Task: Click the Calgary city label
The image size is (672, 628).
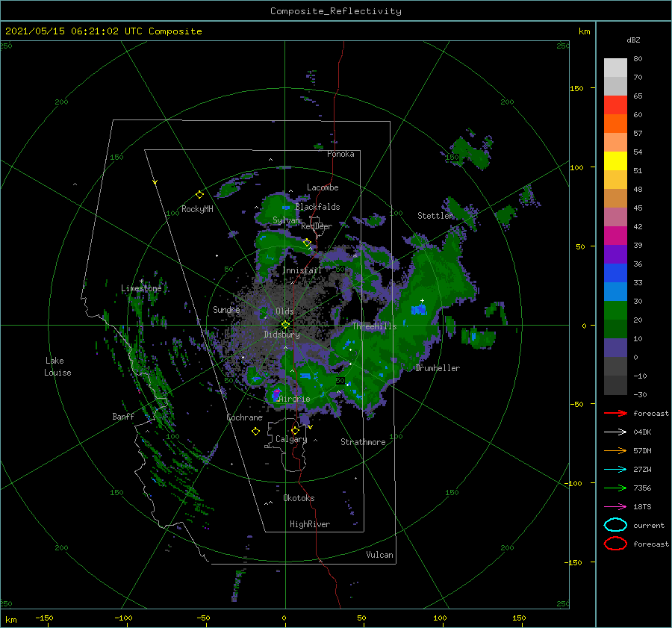Action: click(x=291, y=439)
